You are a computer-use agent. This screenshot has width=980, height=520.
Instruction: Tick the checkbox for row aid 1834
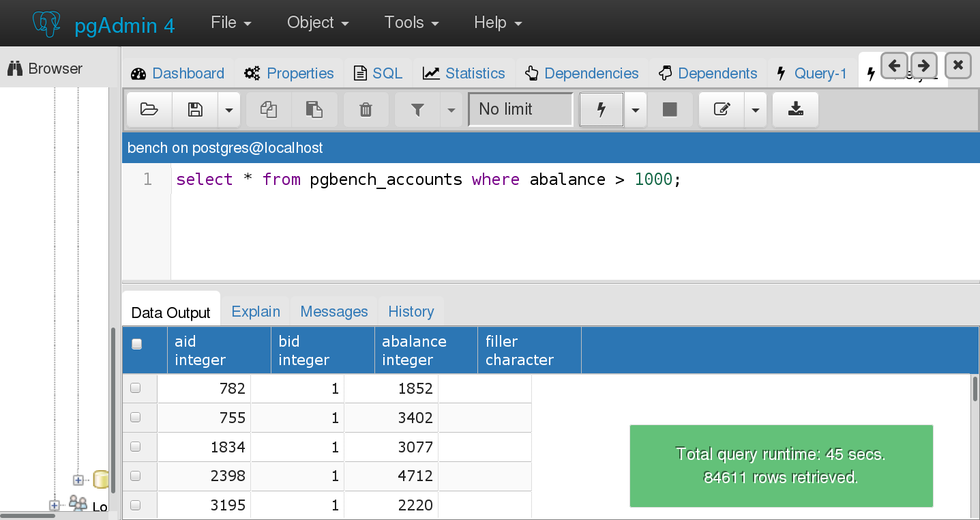pyautogui.click(x=135, y=447)
